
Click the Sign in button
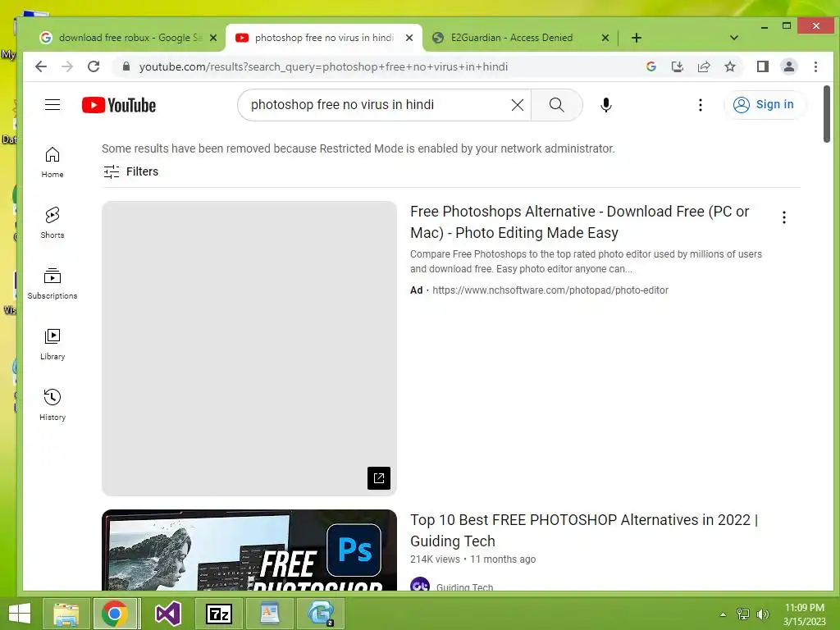pos(765,104)
